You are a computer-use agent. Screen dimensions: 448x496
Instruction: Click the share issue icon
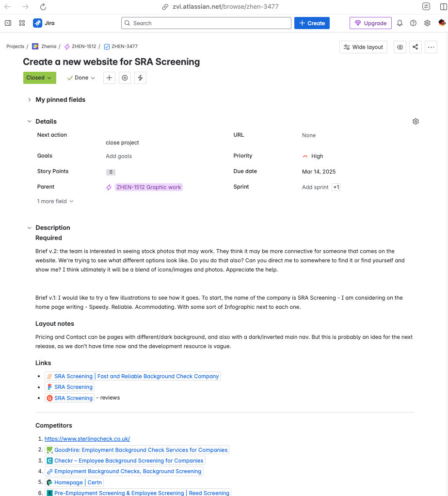415,47
